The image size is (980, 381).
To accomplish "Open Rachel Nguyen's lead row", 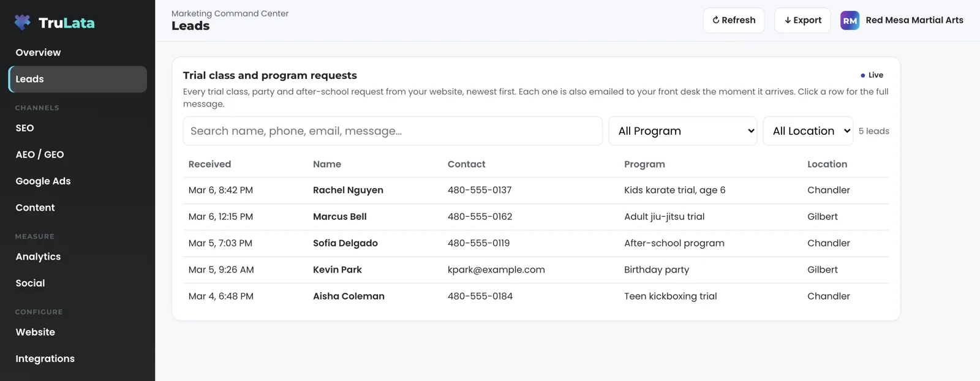I will [x=536, y=190].
